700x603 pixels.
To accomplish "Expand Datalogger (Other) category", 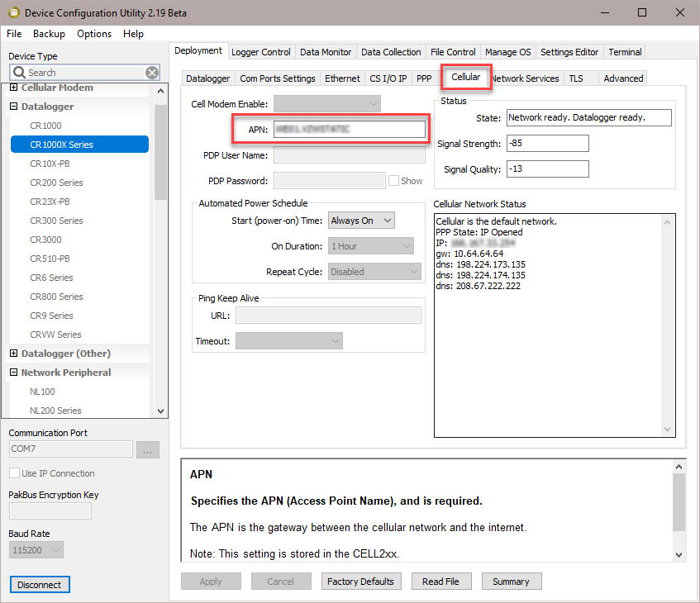I will [14, 354].
